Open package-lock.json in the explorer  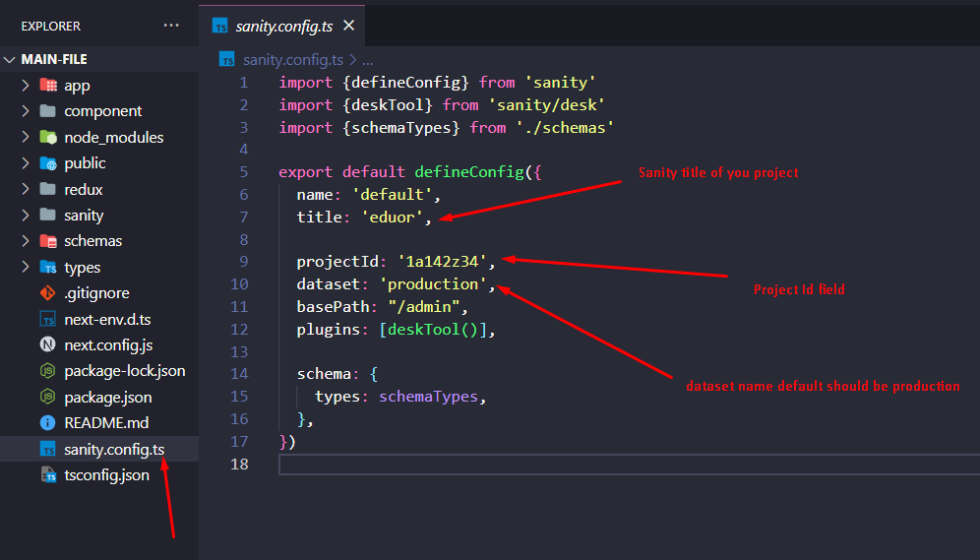[124, 371]
